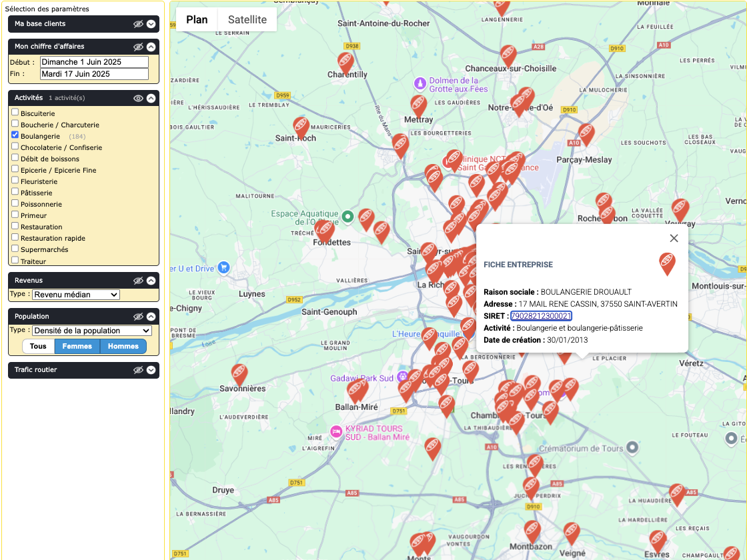Toggle visibility eye of Ma base clients
The image size is (747, 560).
[x=138, y=24]
